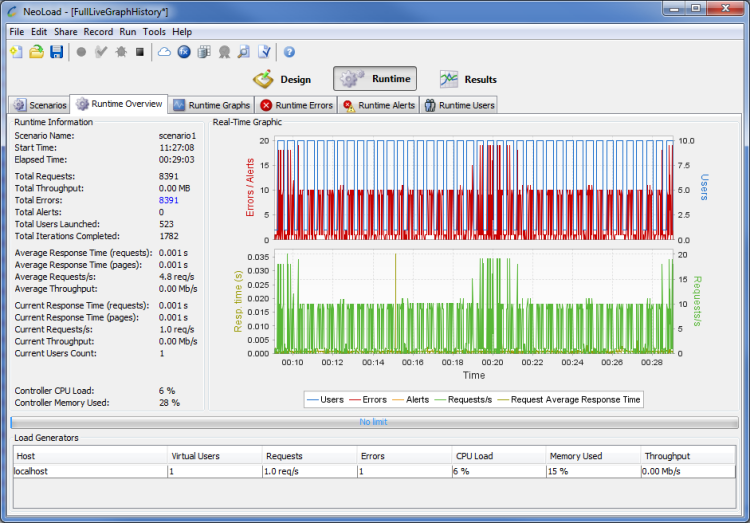Viewport: 750px width, 523px height.
Task: Select the Runtime Users tab
Action: click(458, 105)
